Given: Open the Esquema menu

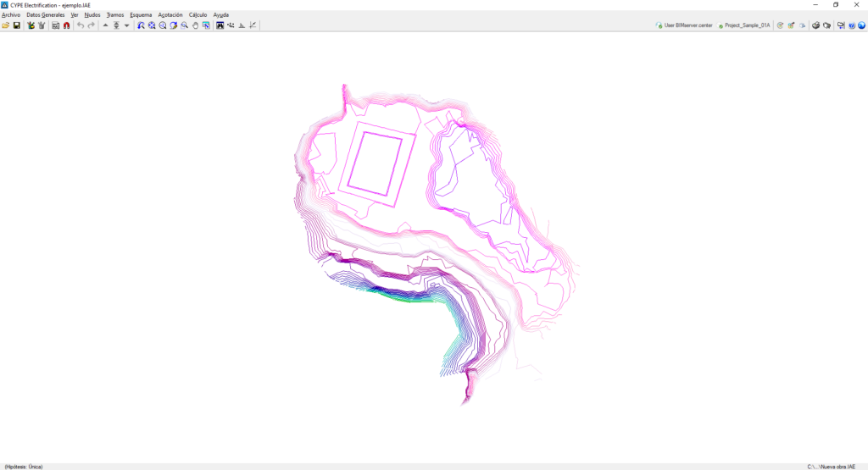Looking at the screenshot, I should tap(141, 15).
